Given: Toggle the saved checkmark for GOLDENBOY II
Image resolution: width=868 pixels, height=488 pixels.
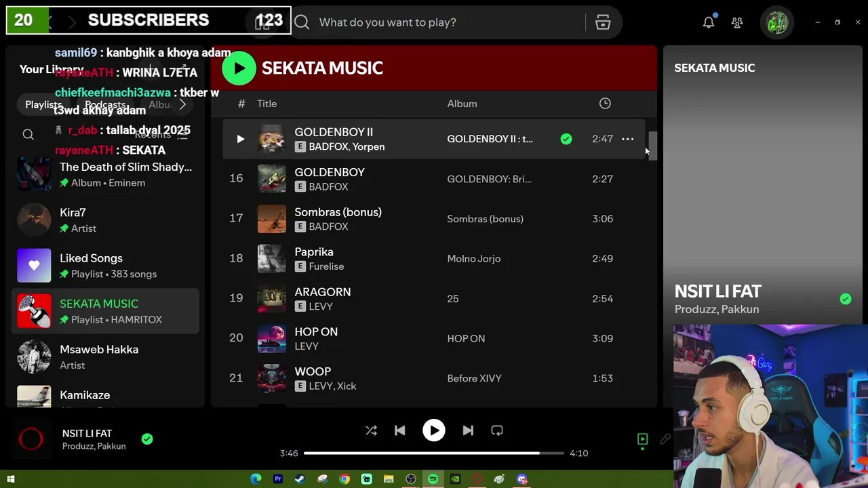Looking at the screenshot, I should coord(566,139).
